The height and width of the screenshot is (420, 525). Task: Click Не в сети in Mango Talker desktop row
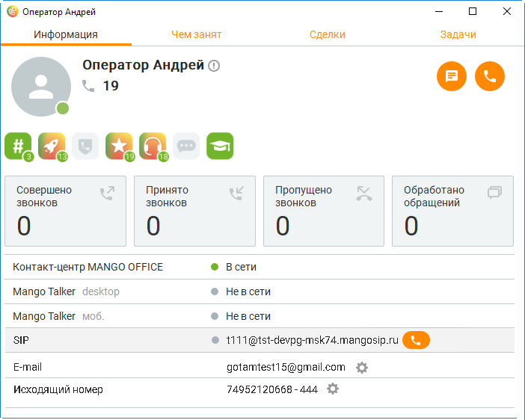248,291
